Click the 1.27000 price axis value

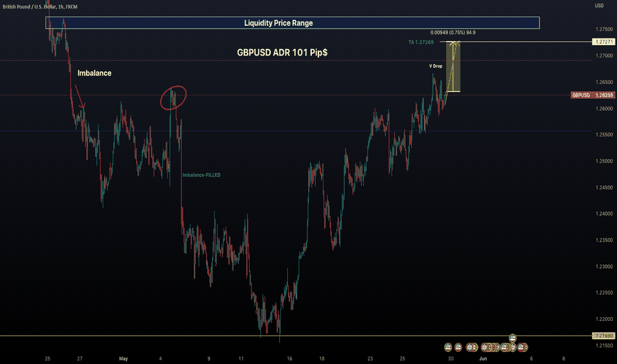[604, 56]
